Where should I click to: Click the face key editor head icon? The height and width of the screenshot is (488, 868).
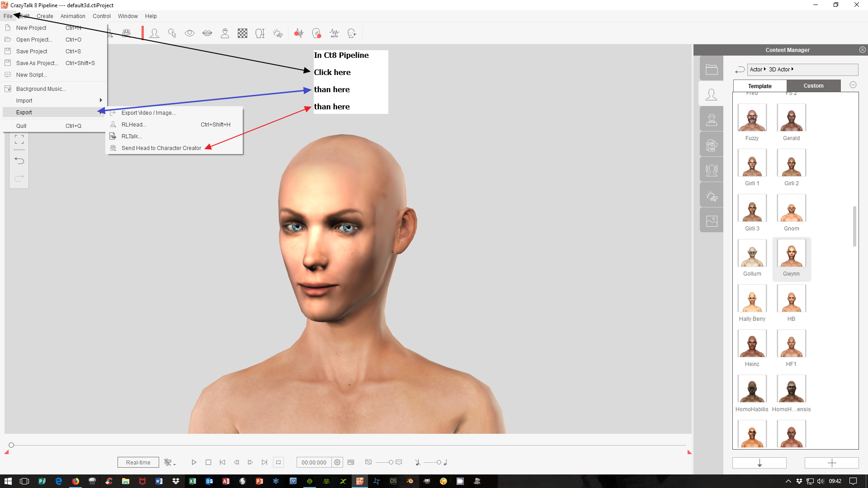coord(352,33)
